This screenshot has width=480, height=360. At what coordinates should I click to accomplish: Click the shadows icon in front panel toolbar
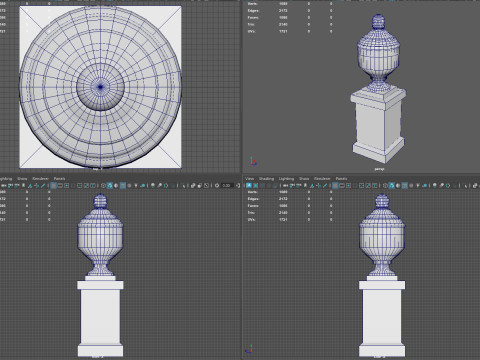(143, 185)
